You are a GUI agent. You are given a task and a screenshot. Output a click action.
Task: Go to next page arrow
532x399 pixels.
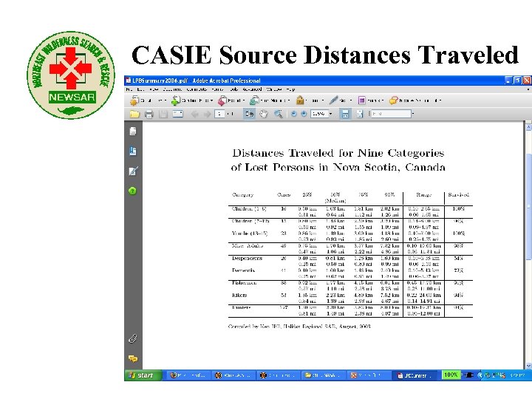tap(207, 114)
